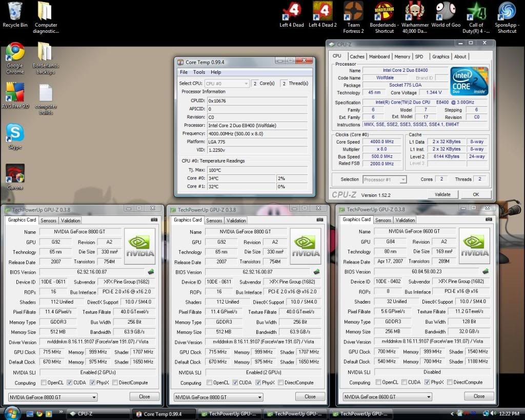Viewport: 525px width, 420px height.
Task: Click the 12:22 PM taskbar clock
Action: [509, 414]
